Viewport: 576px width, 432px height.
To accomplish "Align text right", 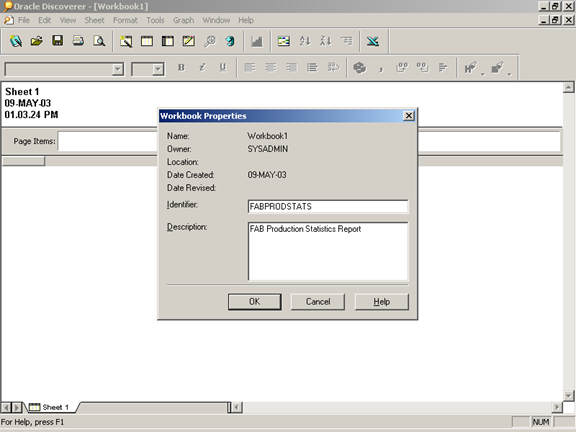I will point(292,68).
